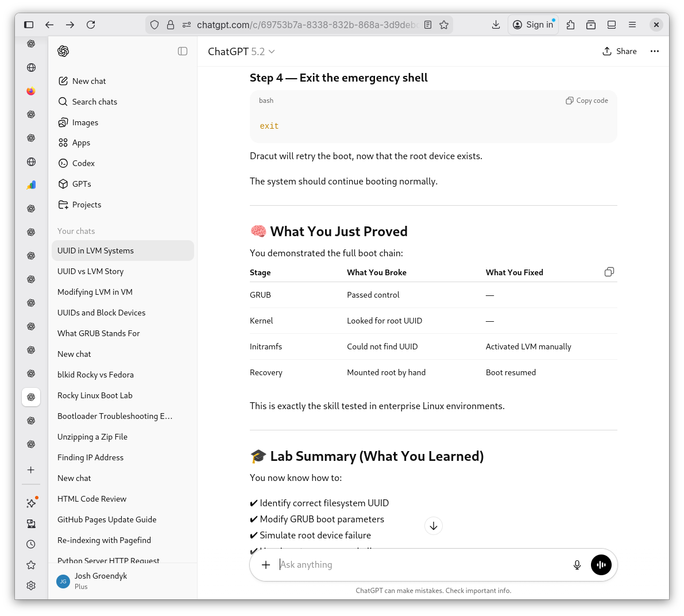This screenshot has width=684, height=616.
Task: Click Copy code on bash block
Action: pyautogui.click(x=586, y=101)
